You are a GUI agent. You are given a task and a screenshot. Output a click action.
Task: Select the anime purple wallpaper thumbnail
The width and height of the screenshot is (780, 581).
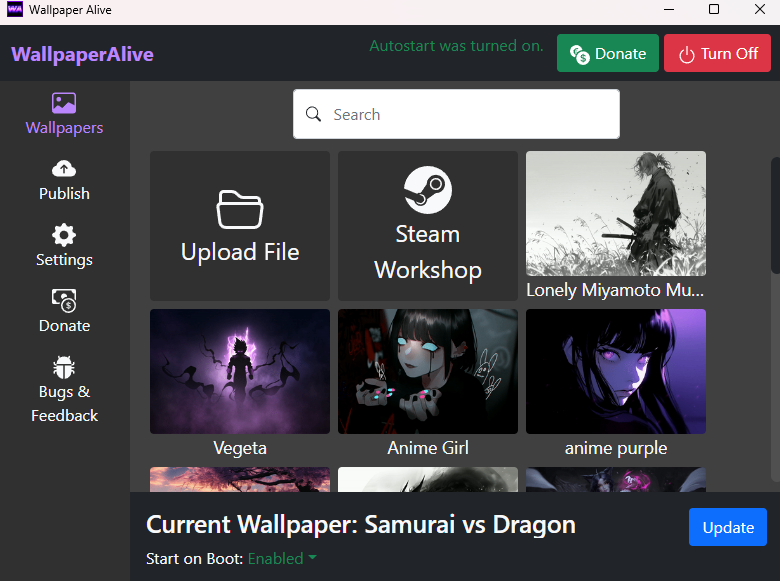point(616,371)
